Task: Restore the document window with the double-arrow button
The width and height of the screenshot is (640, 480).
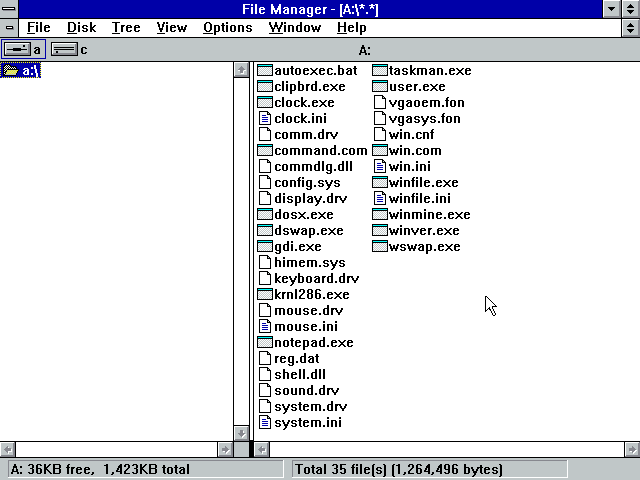Action: click(x=631, y=28)
